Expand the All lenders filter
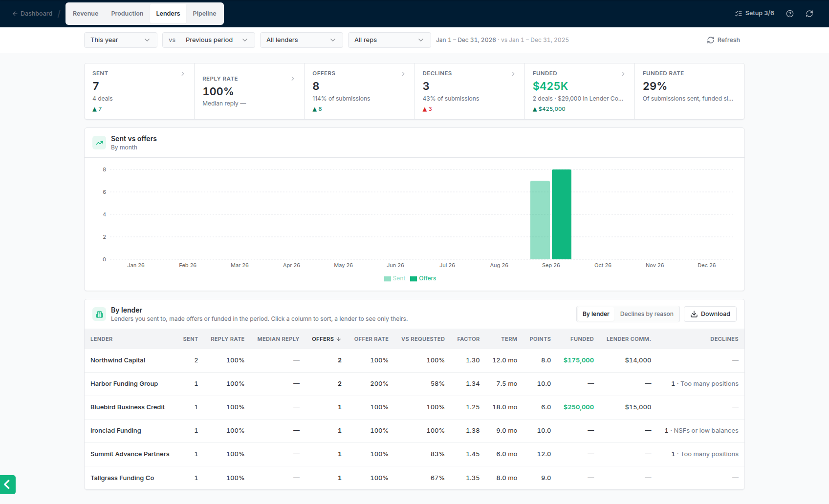The width and height of the screenshot is (829, 504). [302, 40]
